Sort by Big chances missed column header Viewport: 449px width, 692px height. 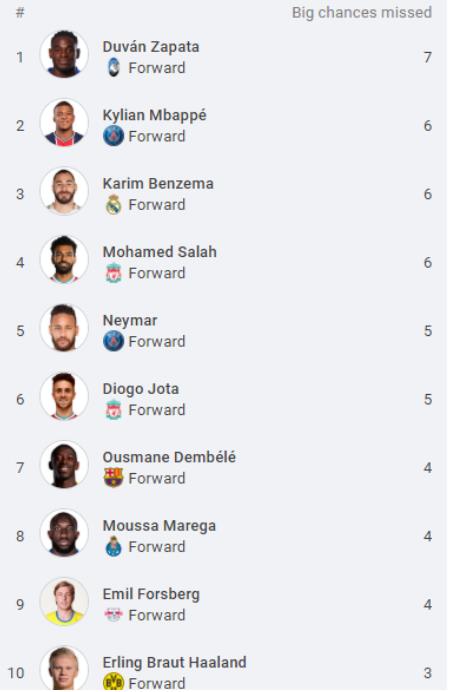point(362,12)
